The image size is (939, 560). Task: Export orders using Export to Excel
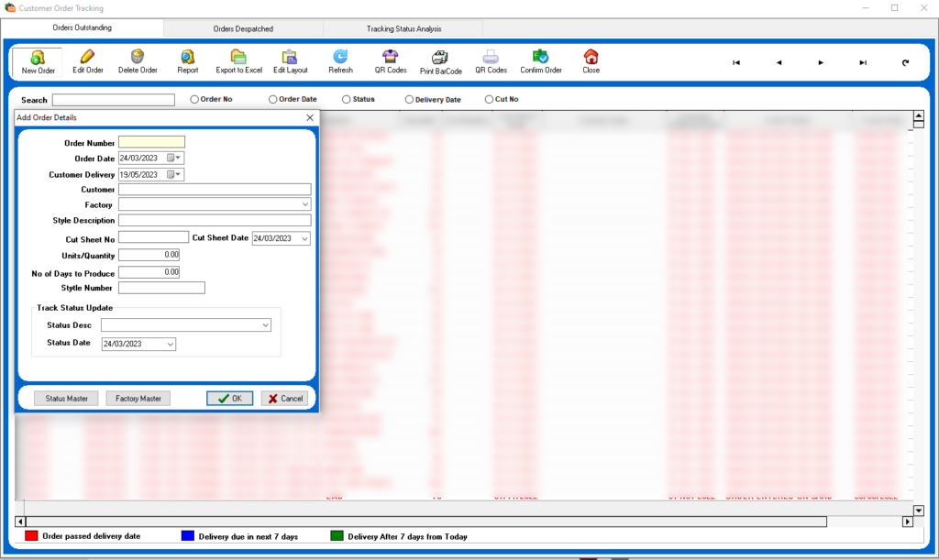238,57
